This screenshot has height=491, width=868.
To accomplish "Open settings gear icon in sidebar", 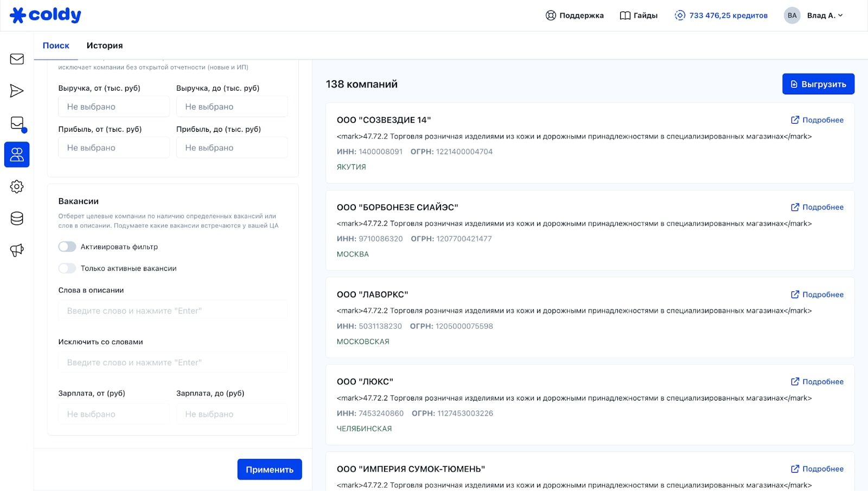I will coord(17,187).
